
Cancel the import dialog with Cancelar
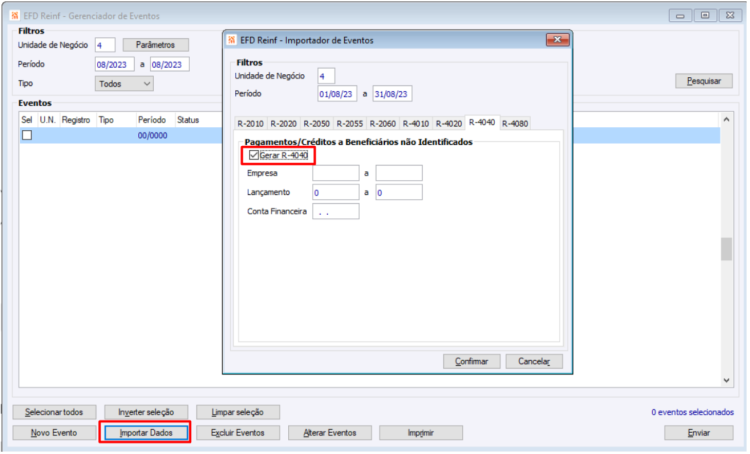pos(534,361)
